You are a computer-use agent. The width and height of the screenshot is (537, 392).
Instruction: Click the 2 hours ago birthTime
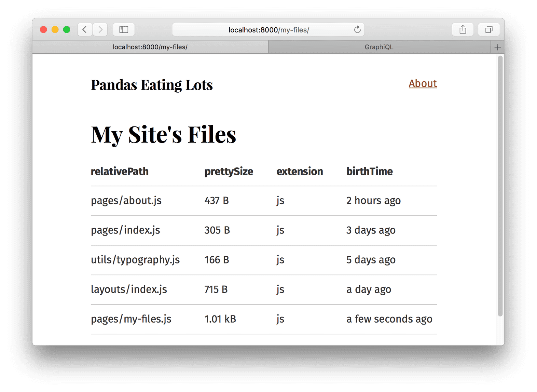pos(373,201)
